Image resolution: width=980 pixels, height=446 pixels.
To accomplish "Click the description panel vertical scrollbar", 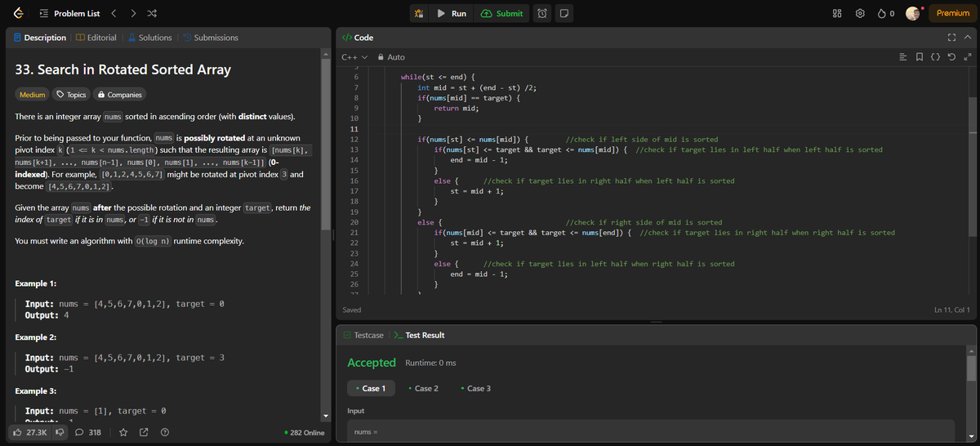I will pos(327,143).
